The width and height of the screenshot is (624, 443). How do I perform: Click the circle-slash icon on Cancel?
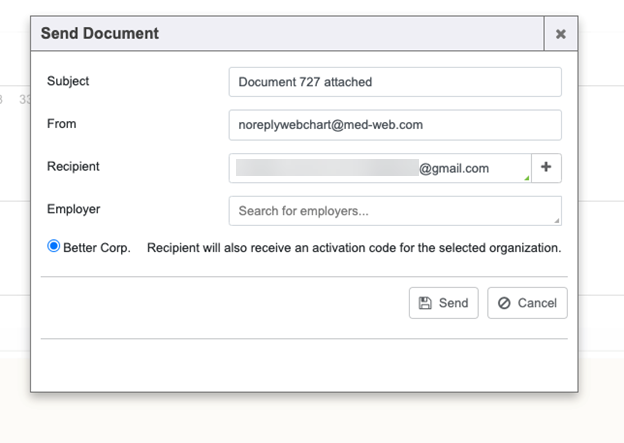504,303
